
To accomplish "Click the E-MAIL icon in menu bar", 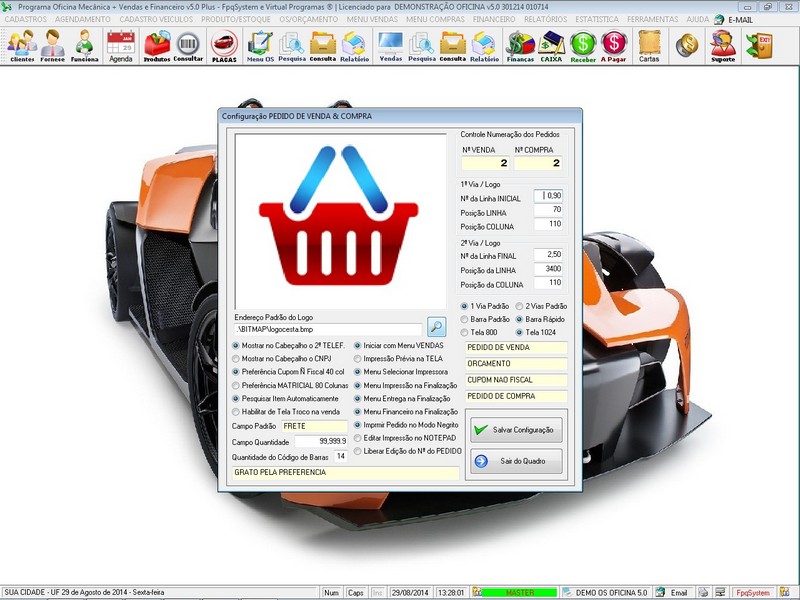I will click(734, 19).
